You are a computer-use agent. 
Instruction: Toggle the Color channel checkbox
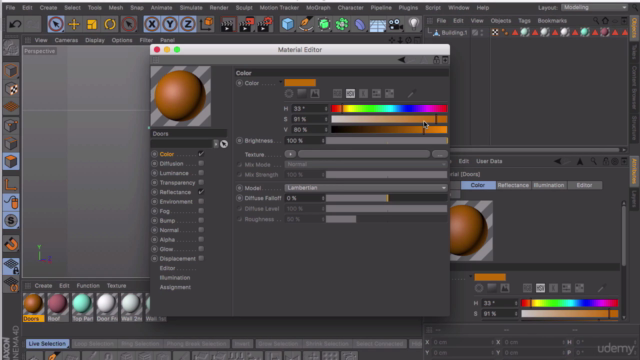pos(201,154)
